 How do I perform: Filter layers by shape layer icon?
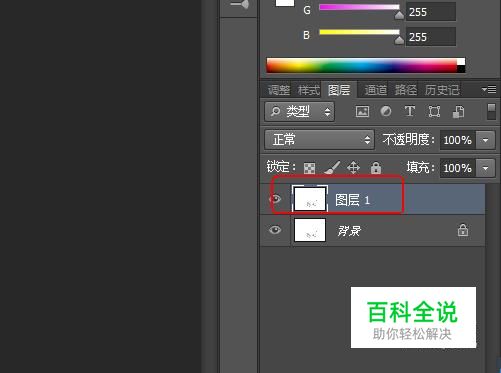(434, 111)
